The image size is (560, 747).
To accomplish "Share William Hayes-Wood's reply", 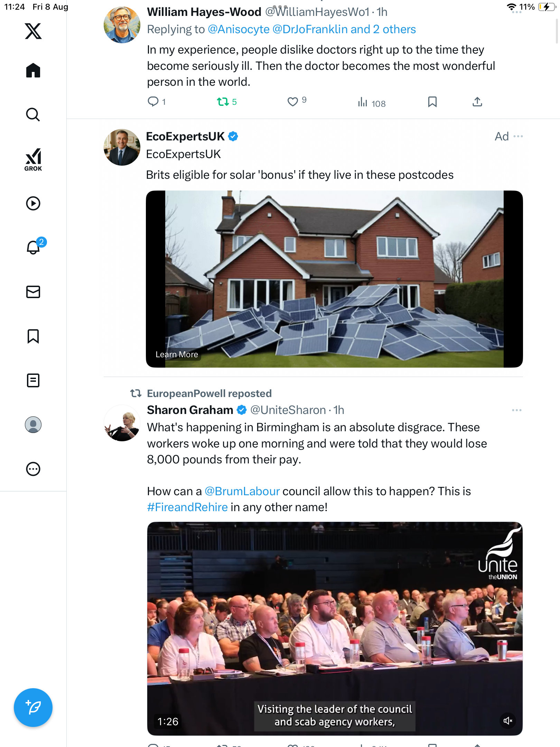I will tap(477, 102).
